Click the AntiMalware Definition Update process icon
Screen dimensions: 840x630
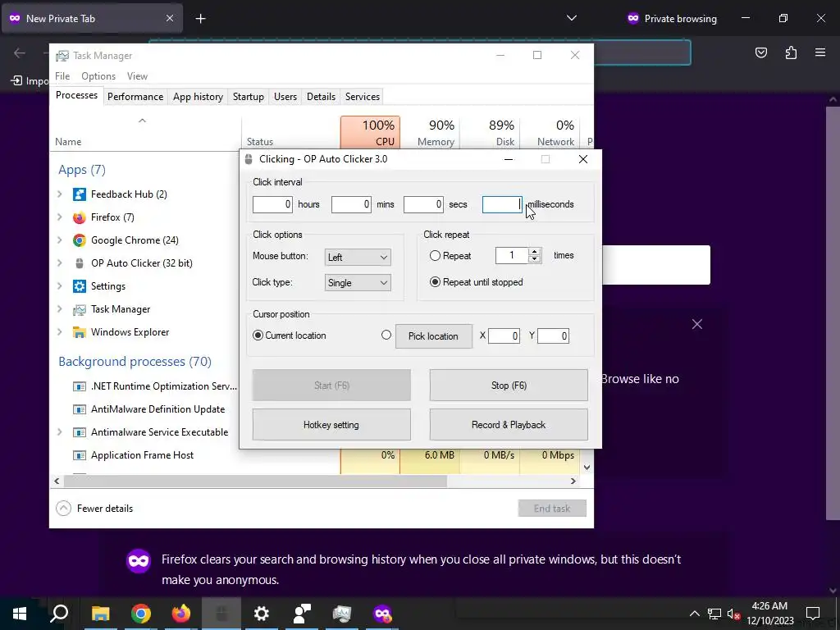[80, 409]
